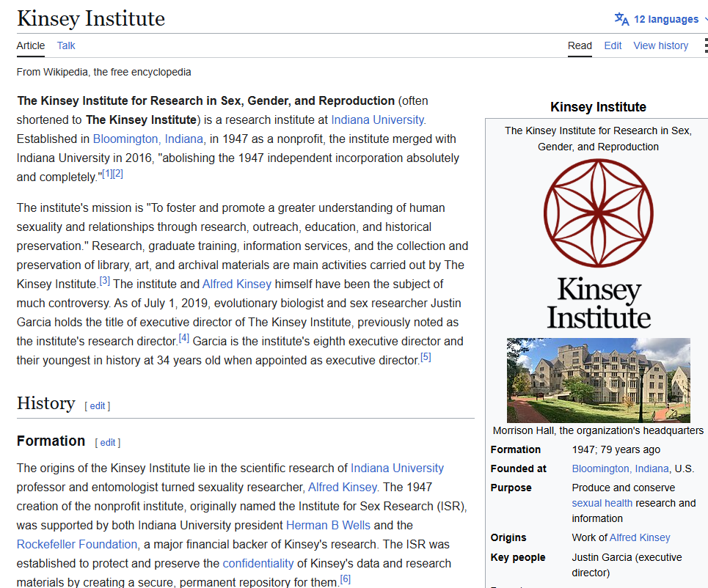Screen dimensions: 708x588
Task: Open the Edit tab
Action: tap(613, 45)
